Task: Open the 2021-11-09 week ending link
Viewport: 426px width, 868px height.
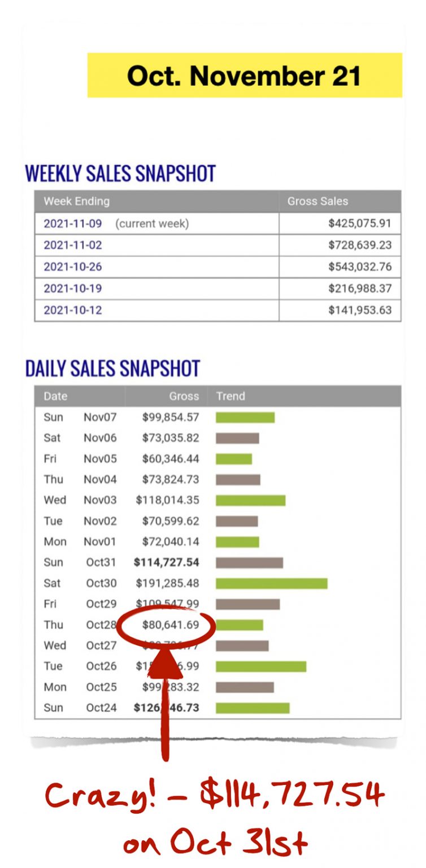Action: click(x=73, y=224)
